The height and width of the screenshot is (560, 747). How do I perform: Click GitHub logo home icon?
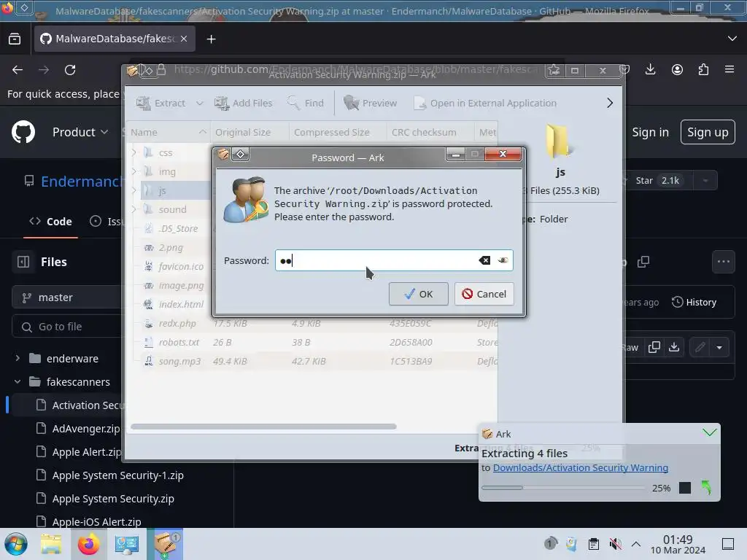click(x=23, y=132)
